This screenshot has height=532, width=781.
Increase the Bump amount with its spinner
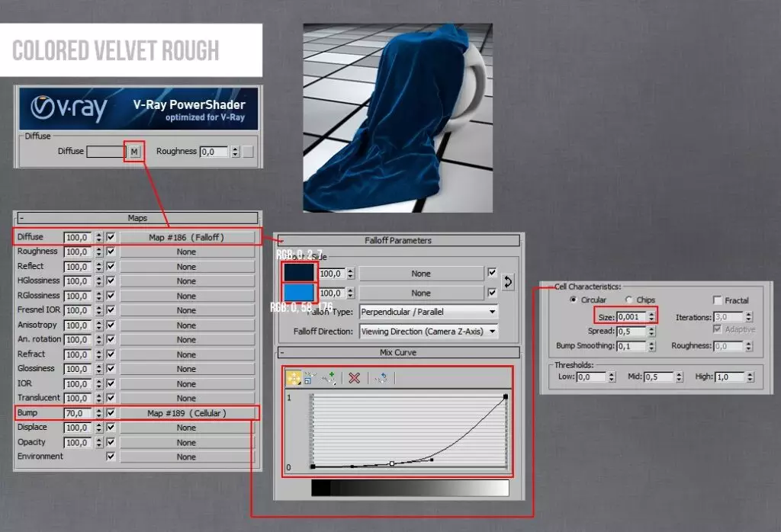100,410
